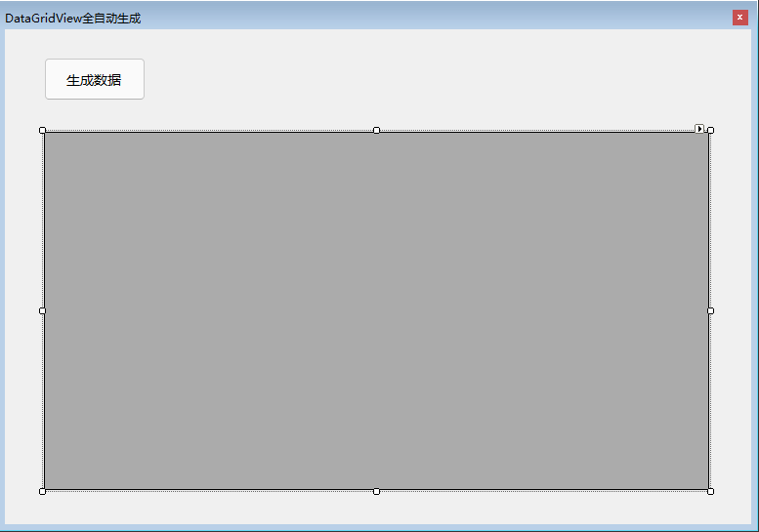Click the form's left window border
Viewport: 759px width, 532px height.
point(2,275)
